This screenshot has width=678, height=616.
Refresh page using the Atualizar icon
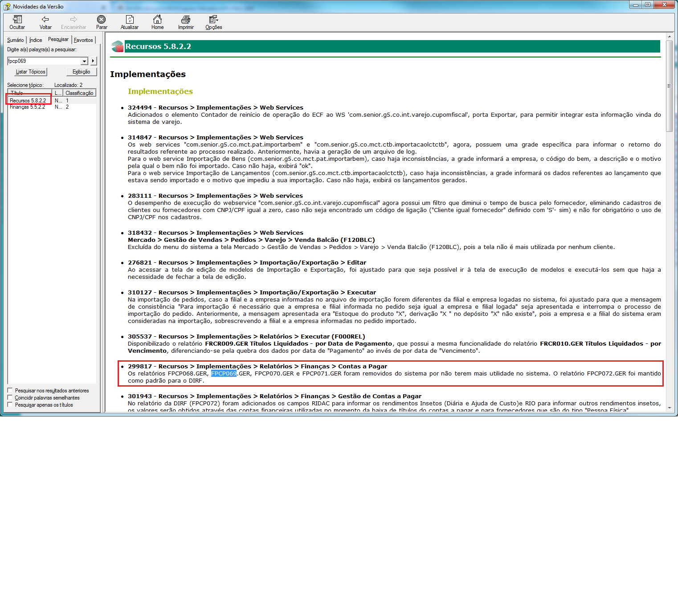click(130, 20)
